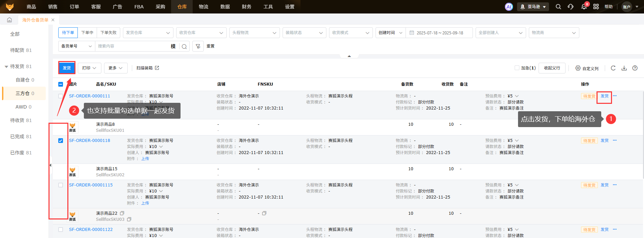Image resolution: width=644 pixels, height=238 pixels.
Task: Click the blue 发货 batch ship button
Action: pyautogui.click(x=67, y=68)
